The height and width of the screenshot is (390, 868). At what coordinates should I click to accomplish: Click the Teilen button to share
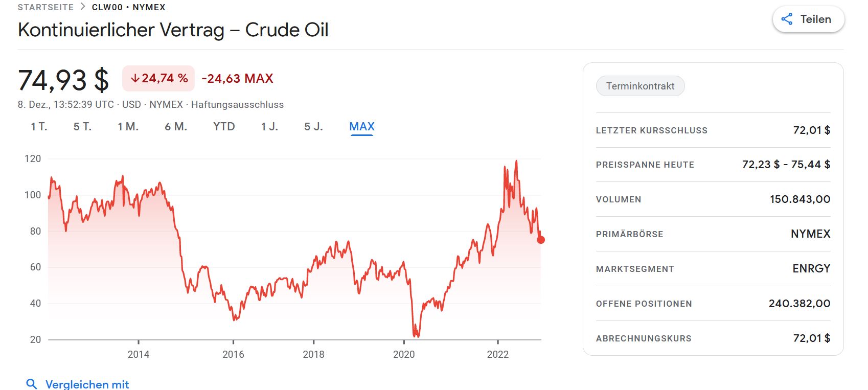[813, 19]
